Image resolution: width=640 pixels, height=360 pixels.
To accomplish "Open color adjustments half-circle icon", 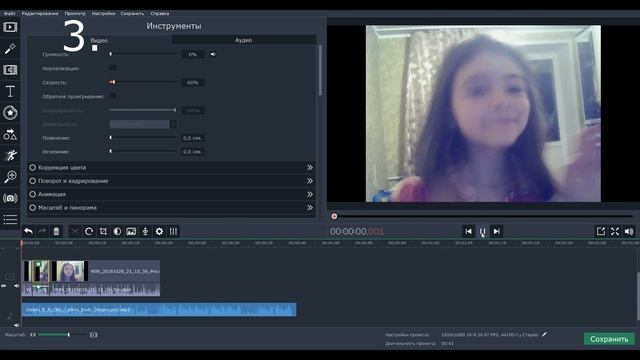I will [117, 231].
